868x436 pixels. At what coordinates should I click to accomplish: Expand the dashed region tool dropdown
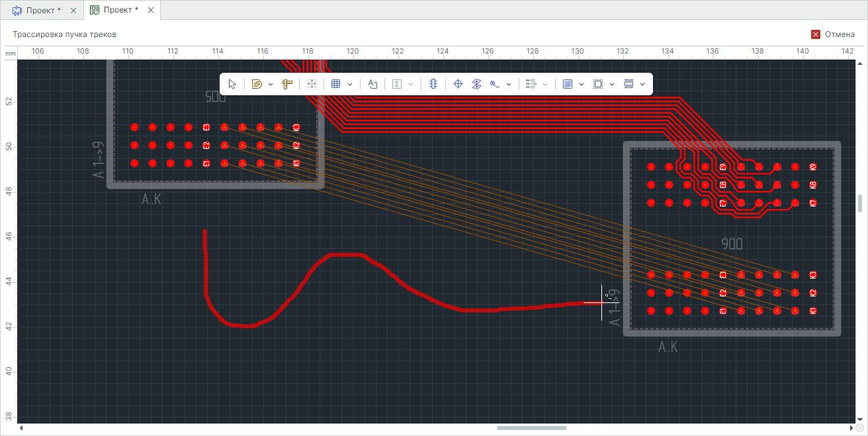pyautogui.click(x=612, y=84)
